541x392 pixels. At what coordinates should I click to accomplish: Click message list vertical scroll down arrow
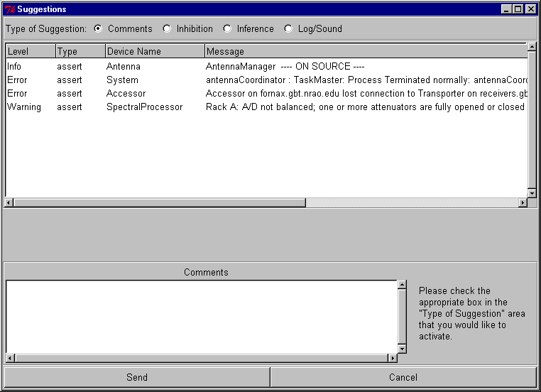click(x=532, y=193)
